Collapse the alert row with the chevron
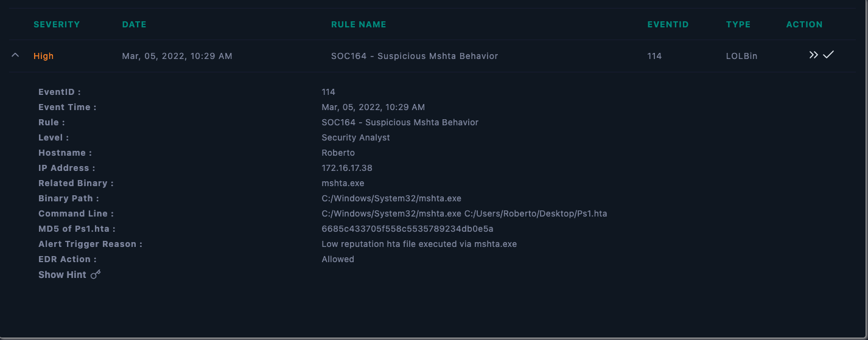The height and width of the screenshot is (340, 868). pos(15,55)
